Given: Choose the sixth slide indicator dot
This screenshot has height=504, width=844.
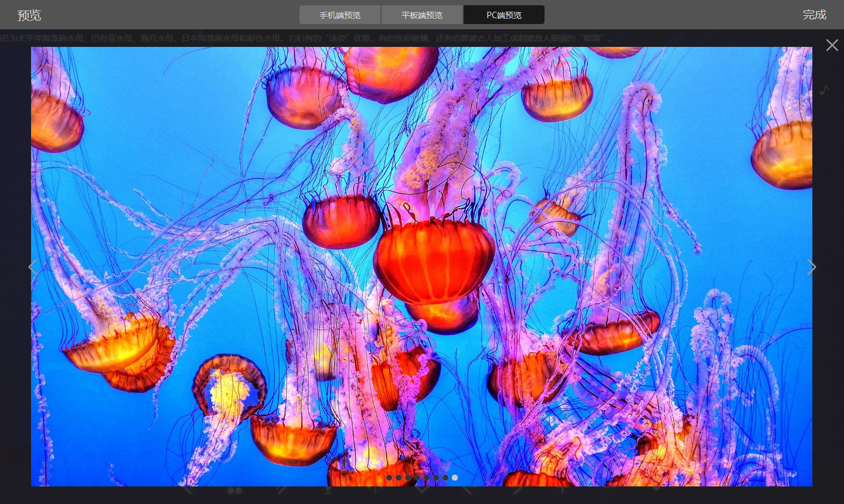Looking at the screenshot, I should point(436,478).
